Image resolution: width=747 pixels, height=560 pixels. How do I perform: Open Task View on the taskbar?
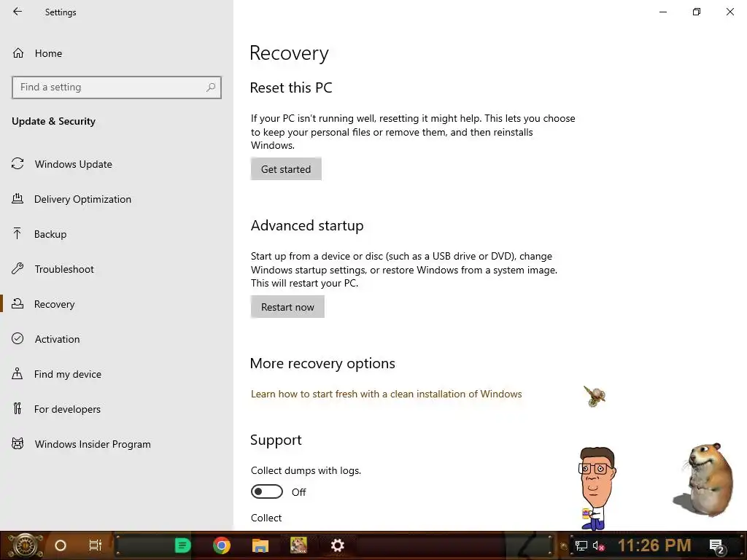pos(96,545)
